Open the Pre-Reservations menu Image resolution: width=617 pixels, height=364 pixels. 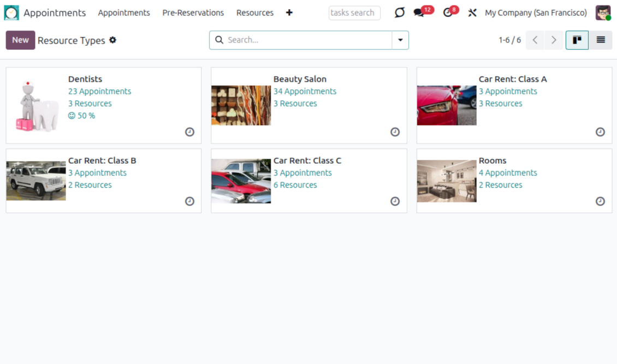(x=193, y=13)
